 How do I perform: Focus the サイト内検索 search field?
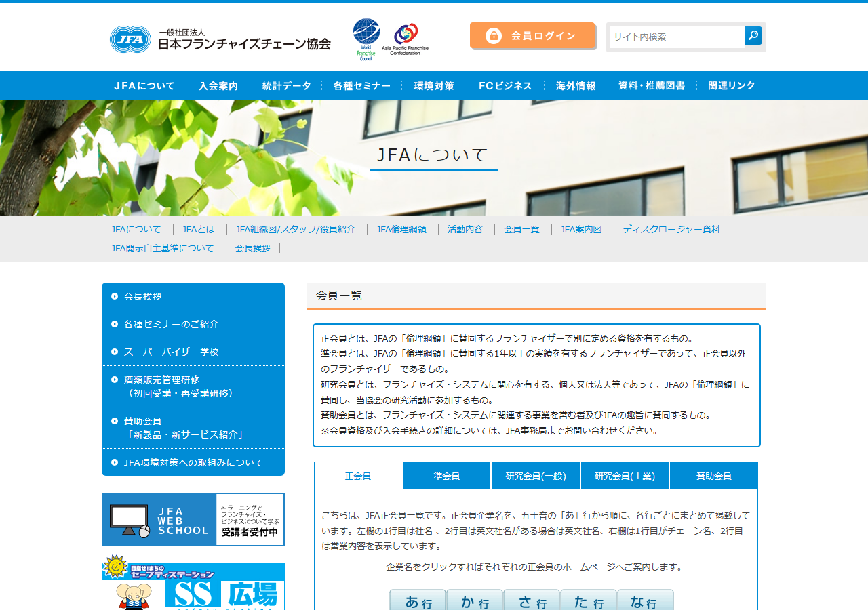(x=677, y=37)
